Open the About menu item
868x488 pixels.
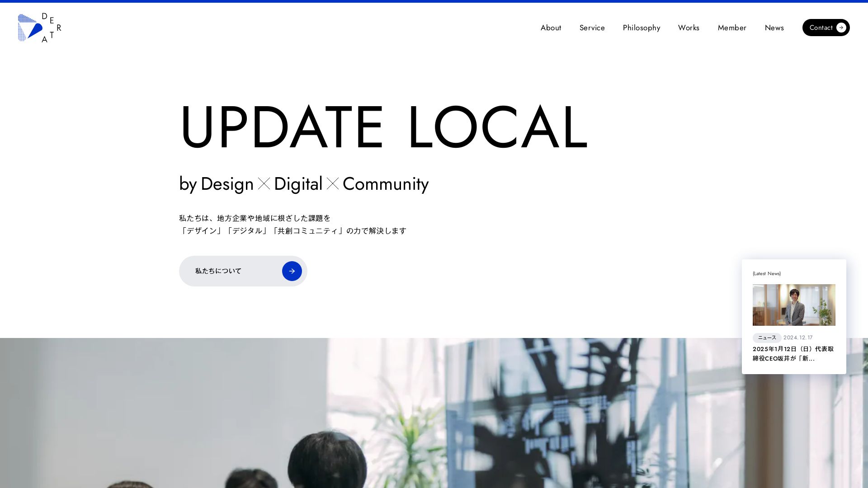click(x=551, y=28)
